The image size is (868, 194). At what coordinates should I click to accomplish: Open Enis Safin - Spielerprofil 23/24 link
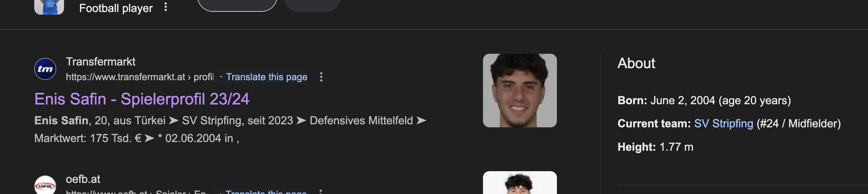pos(142,99)
